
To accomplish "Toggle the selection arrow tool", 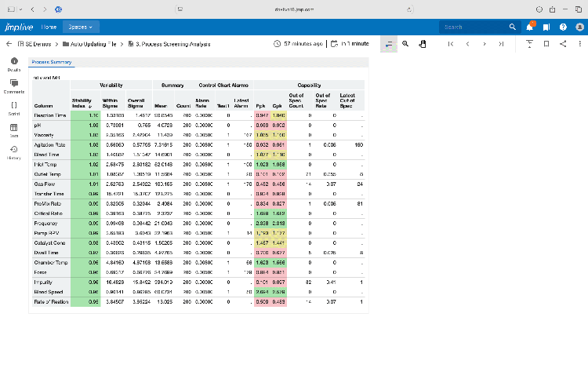I will pyautogui.click(x=388, y=44).
